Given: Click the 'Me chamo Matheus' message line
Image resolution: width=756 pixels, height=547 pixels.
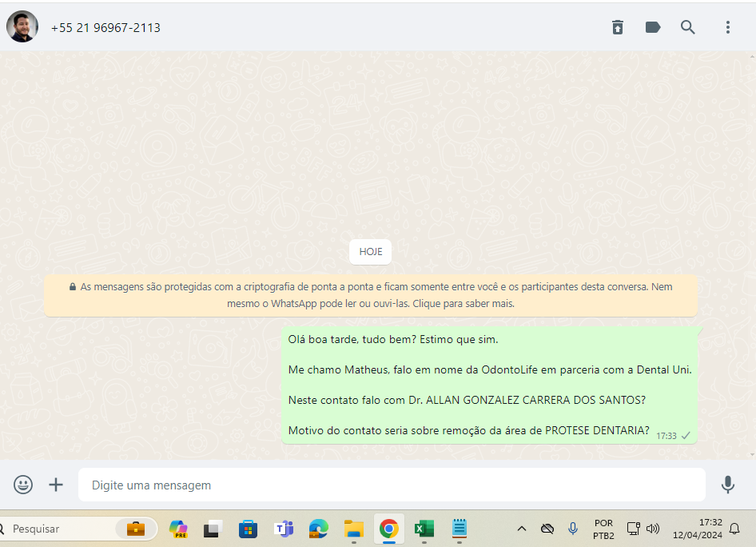Looking at the screenshot, I should click(490, 369).
